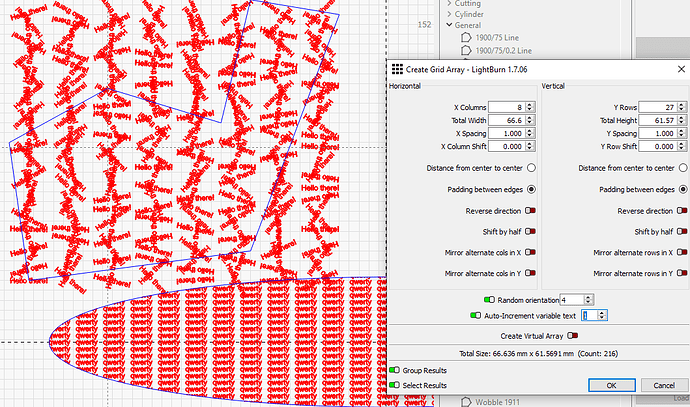Expand the Cutting library category
The height and width of the screenshot is (407, 690).
click(449, 4)
